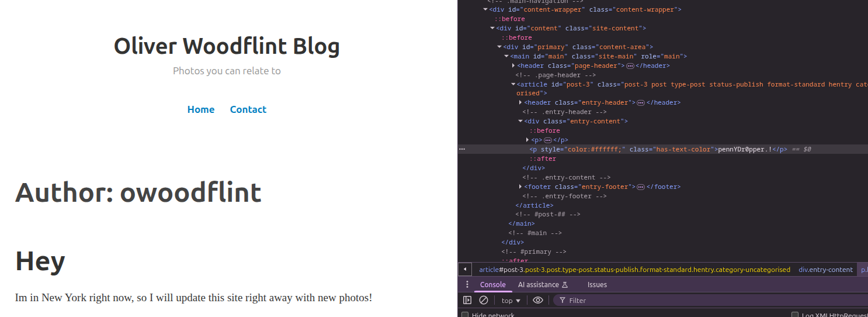Expand the collapsed p element arrow
Screen dimensions: 868x317
pyautogui.click(x=527, y=140)
